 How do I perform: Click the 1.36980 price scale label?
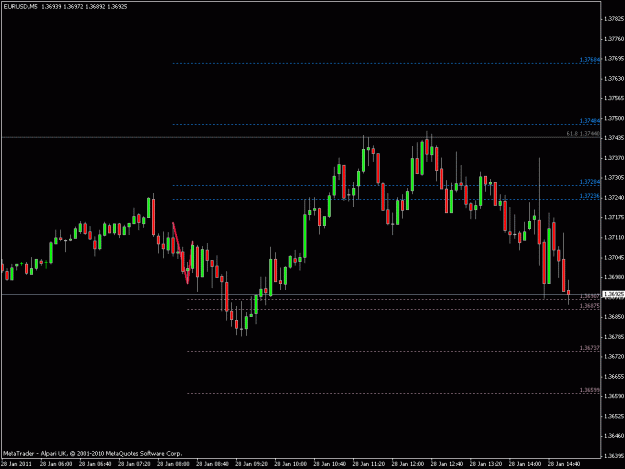(x=614, y=277)
